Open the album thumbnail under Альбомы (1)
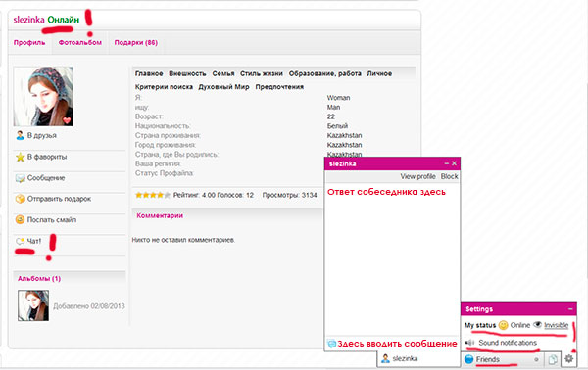The width and height of the screenshot is (588, 370). click(x=33, y=305)
